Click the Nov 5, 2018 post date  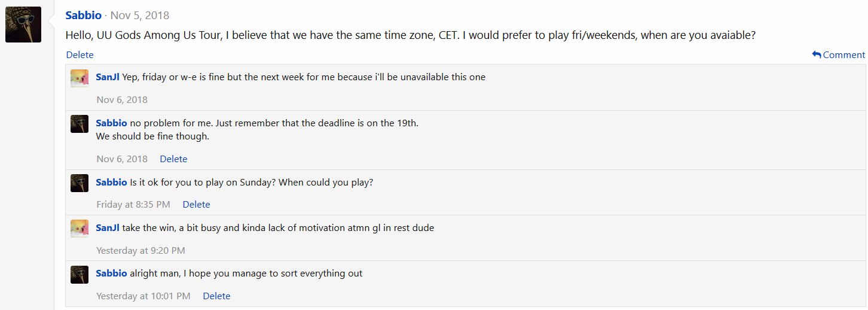(x=140, y=16)
